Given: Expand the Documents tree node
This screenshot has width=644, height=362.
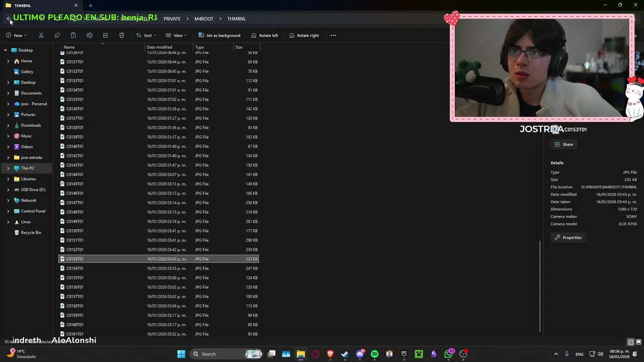Looking at the screenshot, I should (8, 93).
